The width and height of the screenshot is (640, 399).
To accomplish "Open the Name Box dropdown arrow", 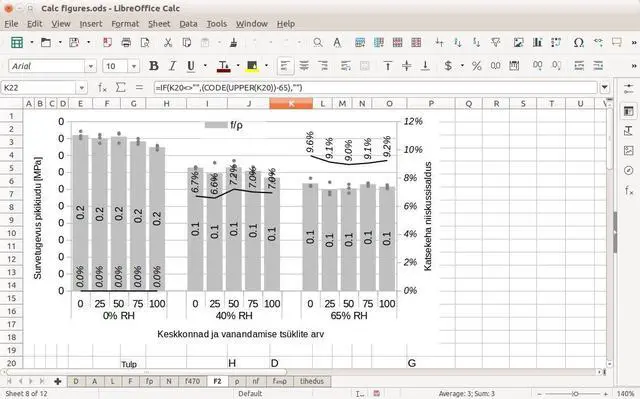I will (81, 88).
